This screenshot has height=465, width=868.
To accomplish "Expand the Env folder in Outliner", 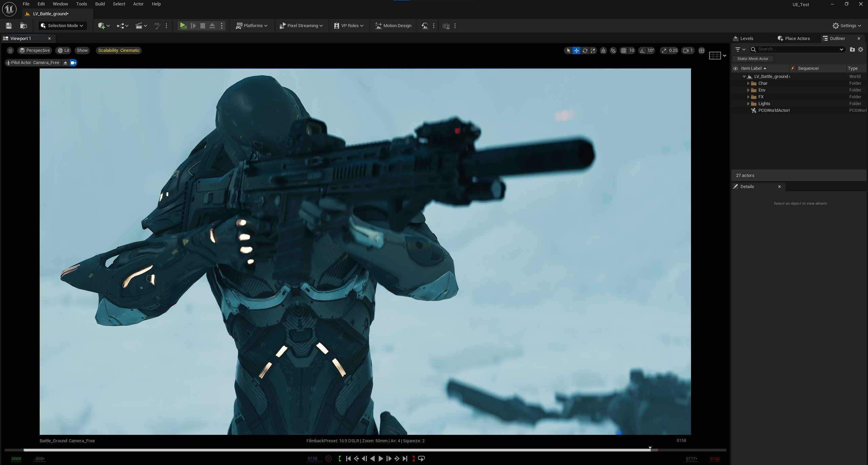I will point(748,90).
